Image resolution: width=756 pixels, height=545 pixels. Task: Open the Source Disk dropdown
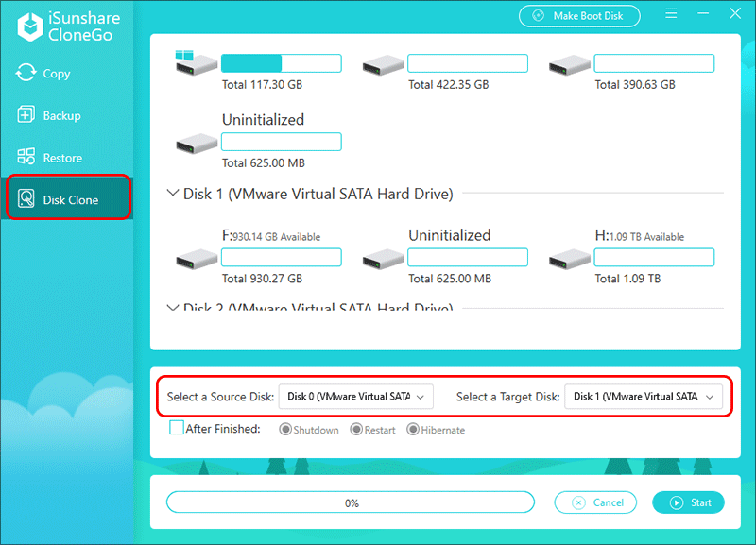coord(356,397)
